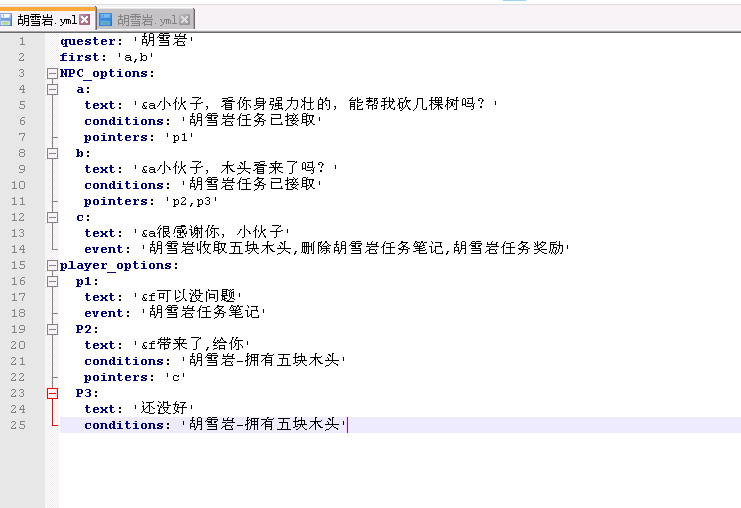Click the pointer value 'p2,p3' on line 11

pyautogui.click(x=191, y=202)
